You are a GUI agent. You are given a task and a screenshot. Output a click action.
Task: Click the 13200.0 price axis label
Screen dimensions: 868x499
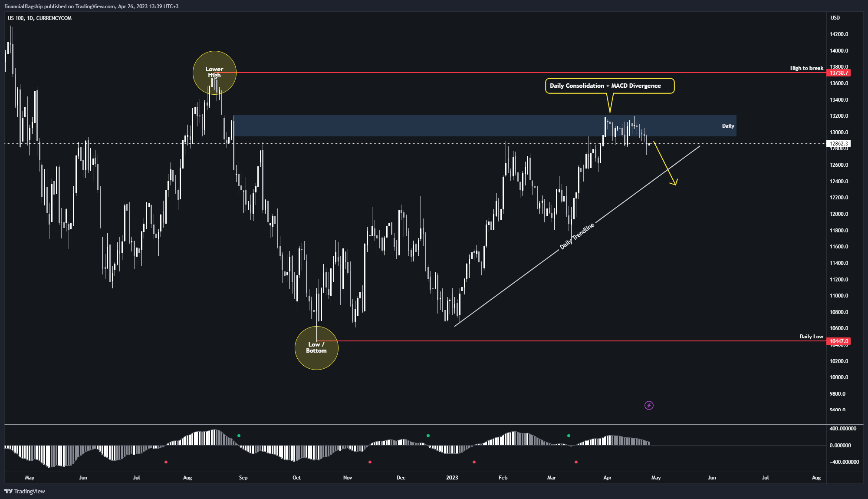pyautogui.click(x=839, y=116)
